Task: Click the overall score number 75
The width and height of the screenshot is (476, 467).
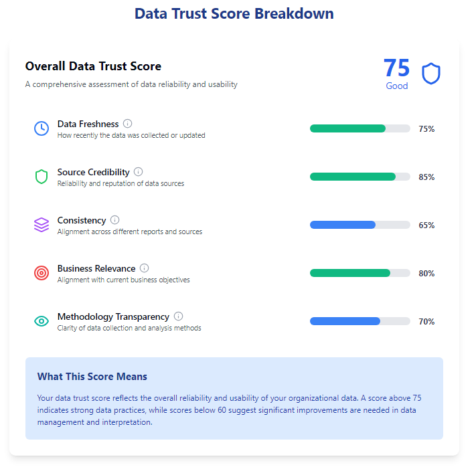Action: tap(397, 68)
